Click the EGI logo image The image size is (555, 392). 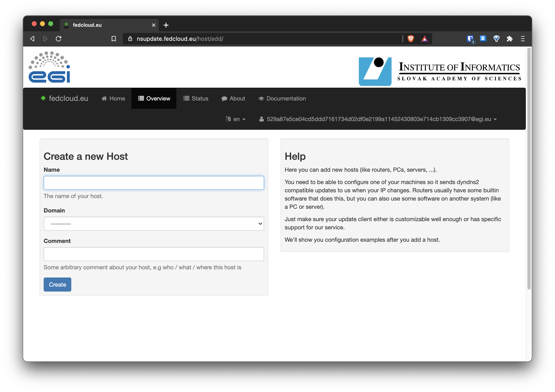[x=50, y=67]
